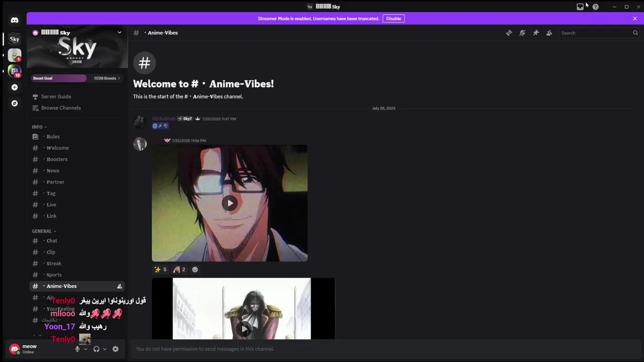
Task: Open the Rules channel
Action: [77, 137]
